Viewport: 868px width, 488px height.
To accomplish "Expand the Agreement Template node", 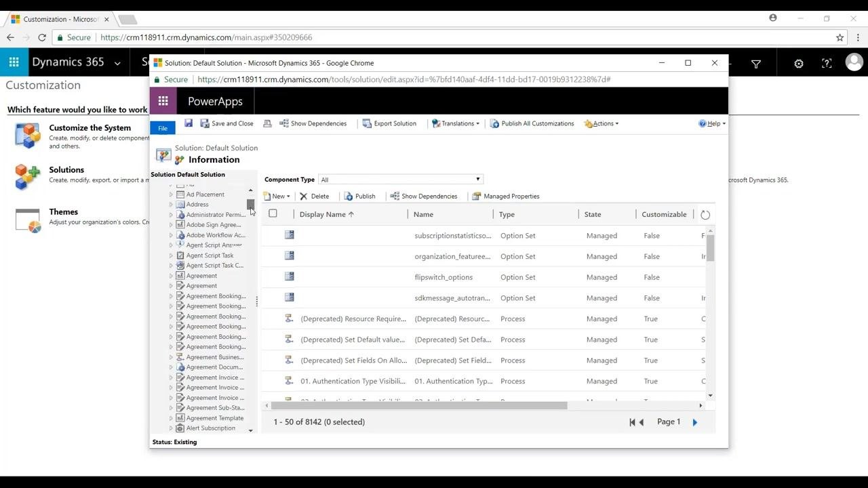I will [x=171, y=418].
